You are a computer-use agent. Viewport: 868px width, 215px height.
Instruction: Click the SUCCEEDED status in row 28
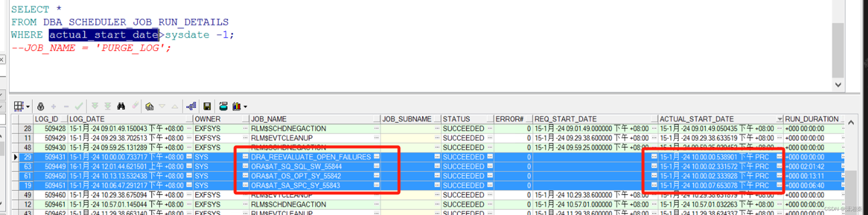pyautogui.click(x=463, y=129)
